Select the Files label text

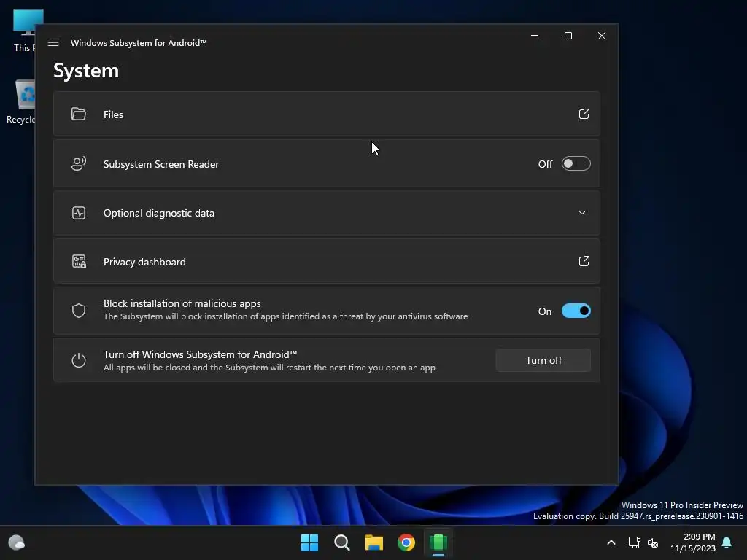(113, 114)
